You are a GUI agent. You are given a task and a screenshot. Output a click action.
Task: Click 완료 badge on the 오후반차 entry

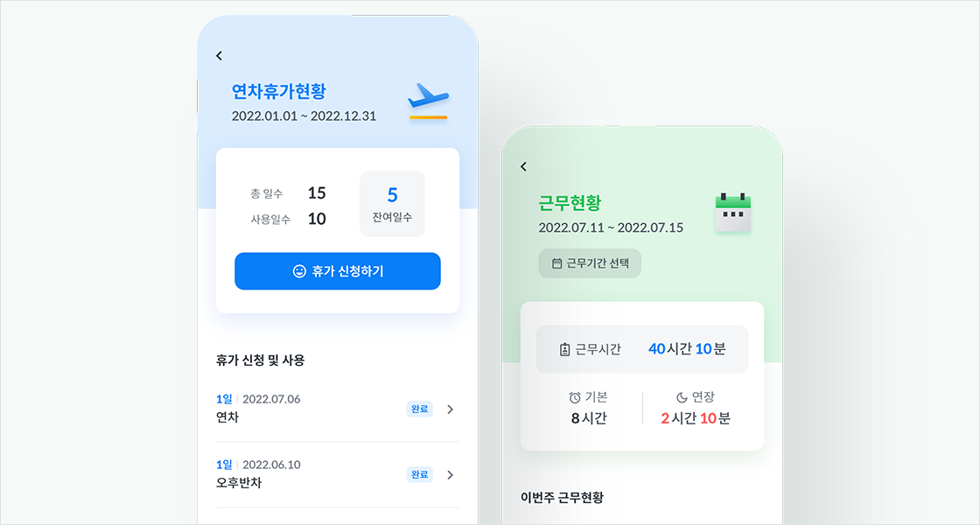tap(419, 474)
